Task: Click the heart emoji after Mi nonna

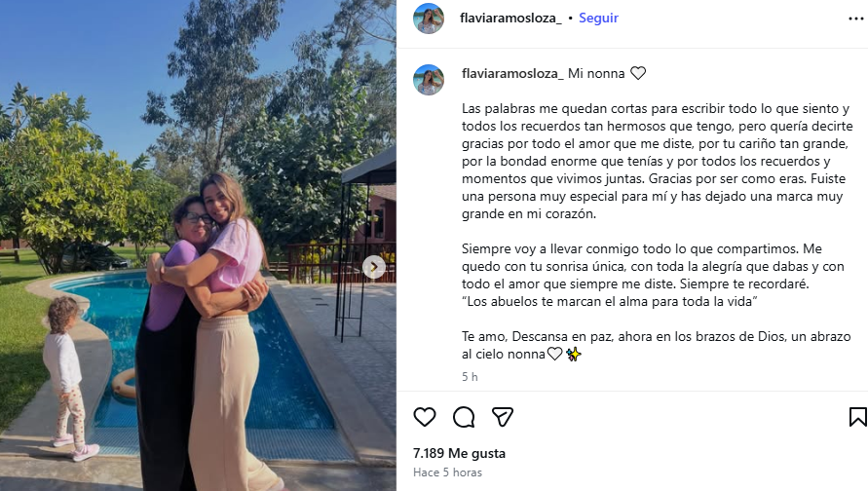Action: [638, 74]
